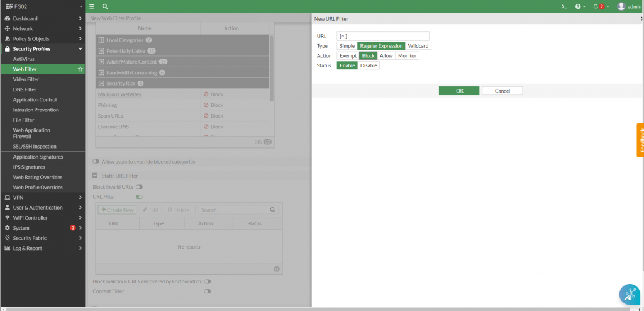The width and height of the screenshot is (644, 311).
Task: Click the OK button
Action: [459, 91]
